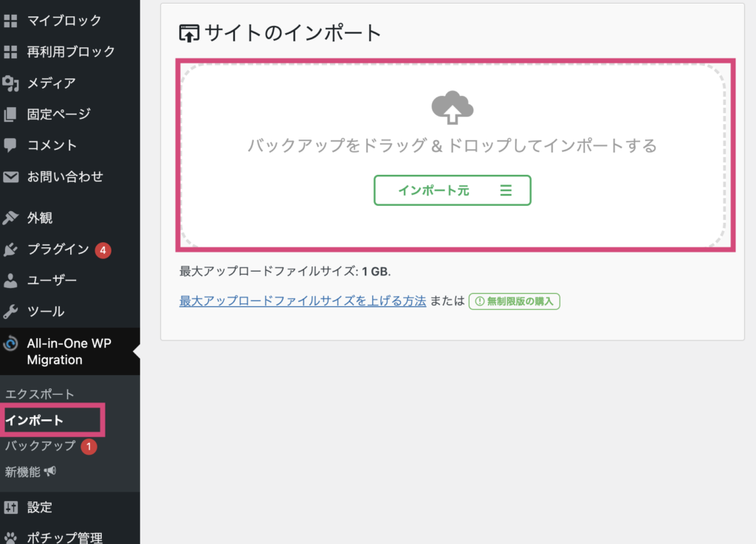
Task: Open the インポート元 dropdown button
Action: point(453,190)
